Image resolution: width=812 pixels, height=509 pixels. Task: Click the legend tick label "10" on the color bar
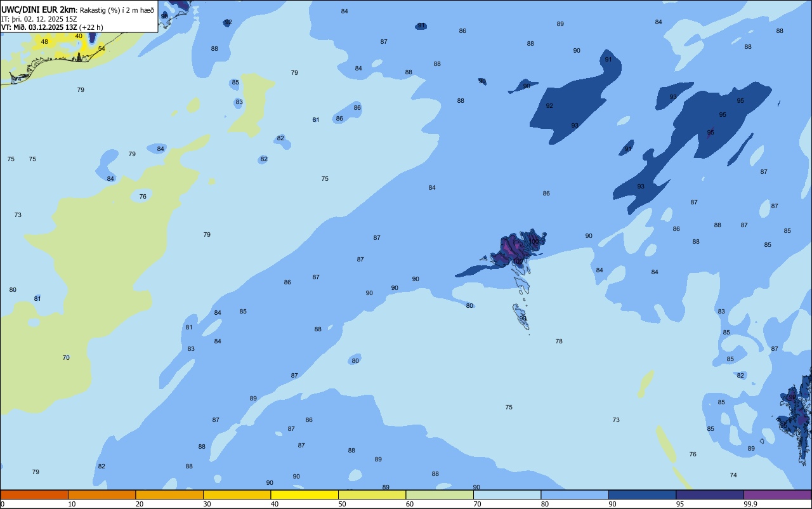coord(72,504)
